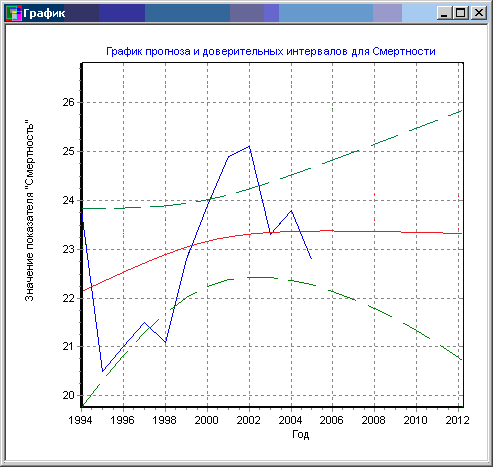Click lower green dashed confidence line near 2010
The width and height of the screenshot is (494, 468).
[416, 330]
